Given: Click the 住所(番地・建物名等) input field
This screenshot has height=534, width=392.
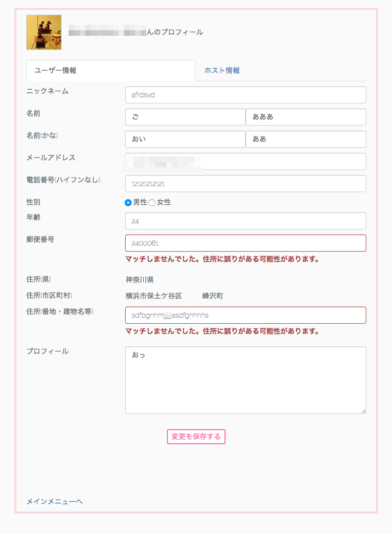Looking at the screenshot, I should 245,315.
